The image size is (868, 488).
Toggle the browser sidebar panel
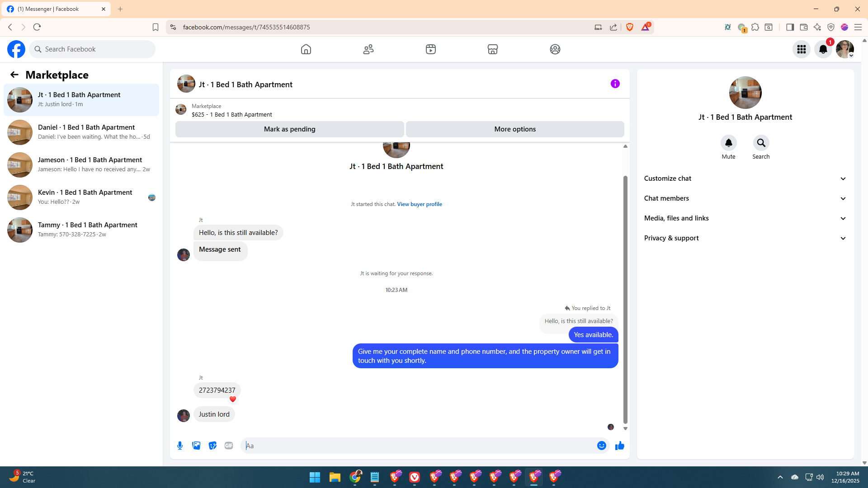(x=790, y=27)
